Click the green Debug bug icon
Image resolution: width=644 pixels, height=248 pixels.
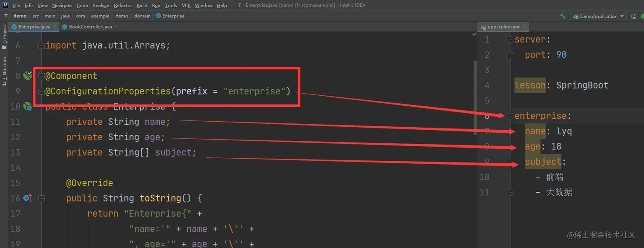click(641, 16)
